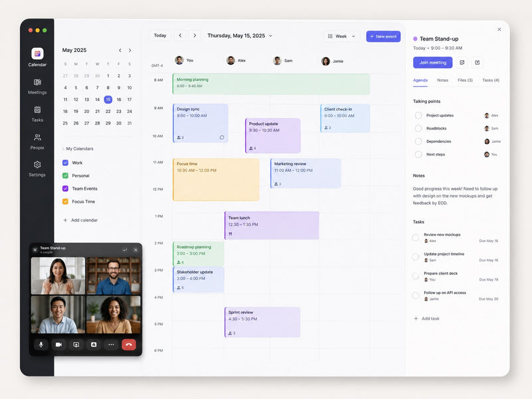532x399 pixels.
Task: Open the Team lunch event
Action: click(272, 225)
